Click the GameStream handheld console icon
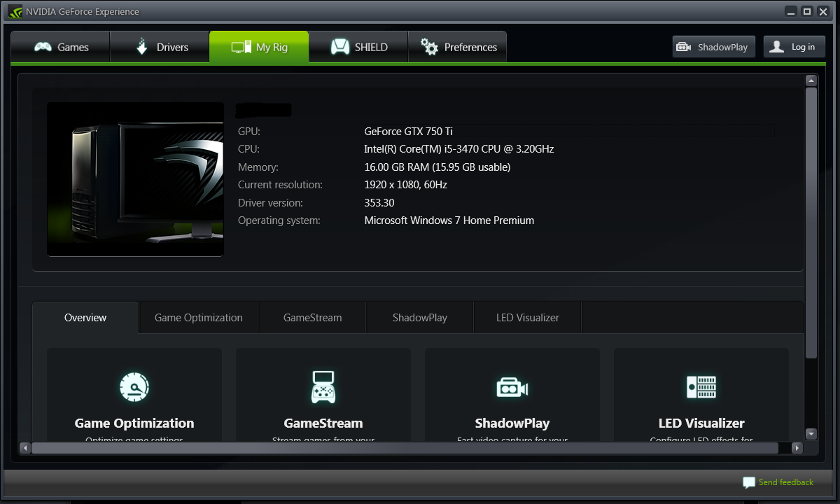Screen dimensions: 840x504 pos(323,386)
